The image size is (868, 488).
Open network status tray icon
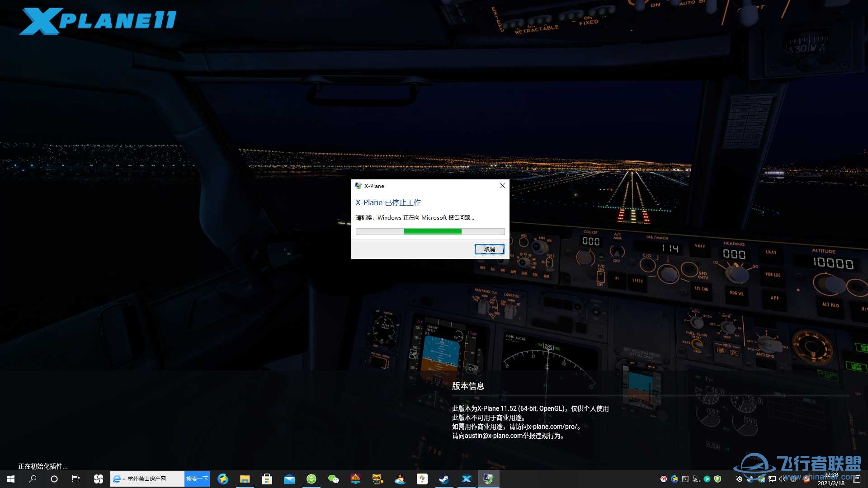pyautogui.click(x=772, y=479)
